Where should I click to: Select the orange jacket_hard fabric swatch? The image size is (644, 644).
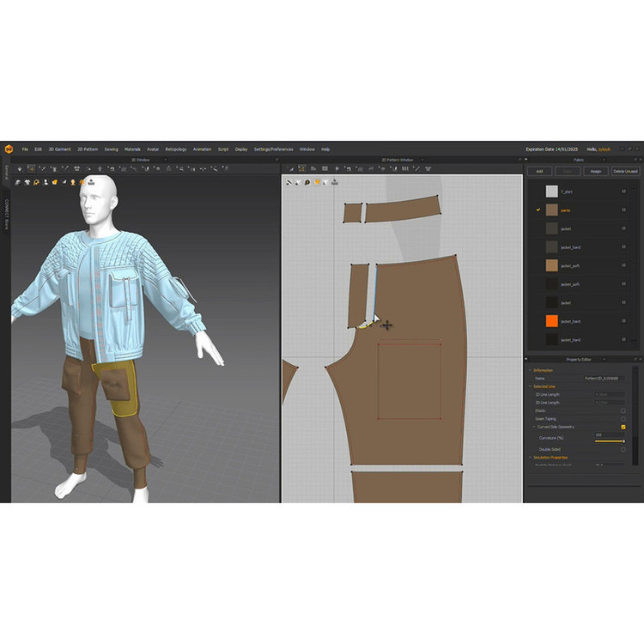pos(551,321)
